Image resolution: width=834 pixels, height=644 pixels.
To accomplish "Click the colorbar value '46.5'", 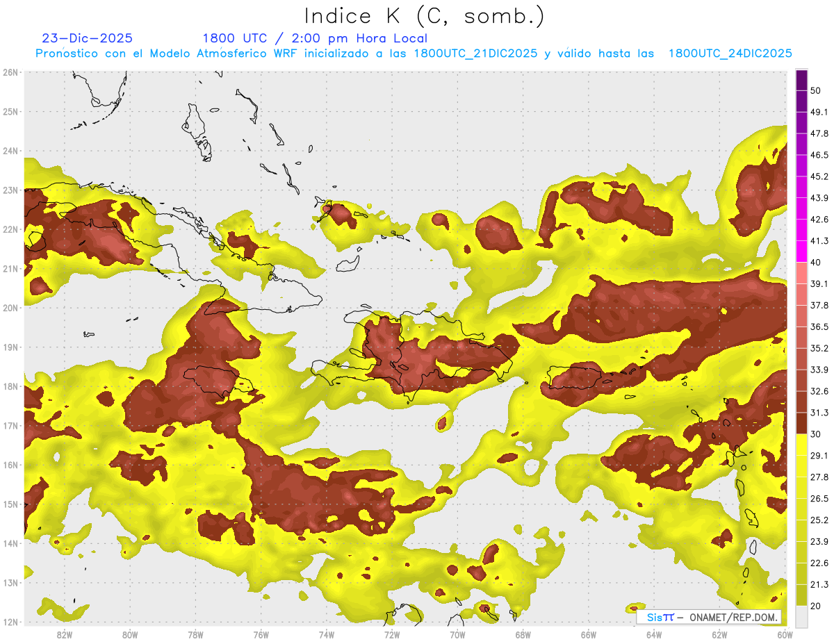I will tap(819, 155).
